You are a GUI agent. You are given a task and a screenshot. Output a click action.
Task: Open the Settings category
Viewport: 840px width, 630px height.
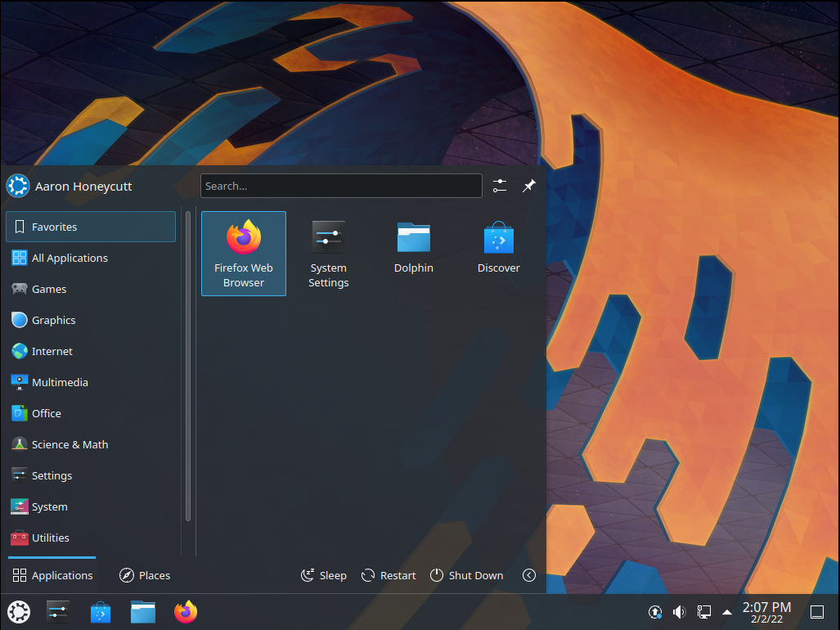point(91,475)
